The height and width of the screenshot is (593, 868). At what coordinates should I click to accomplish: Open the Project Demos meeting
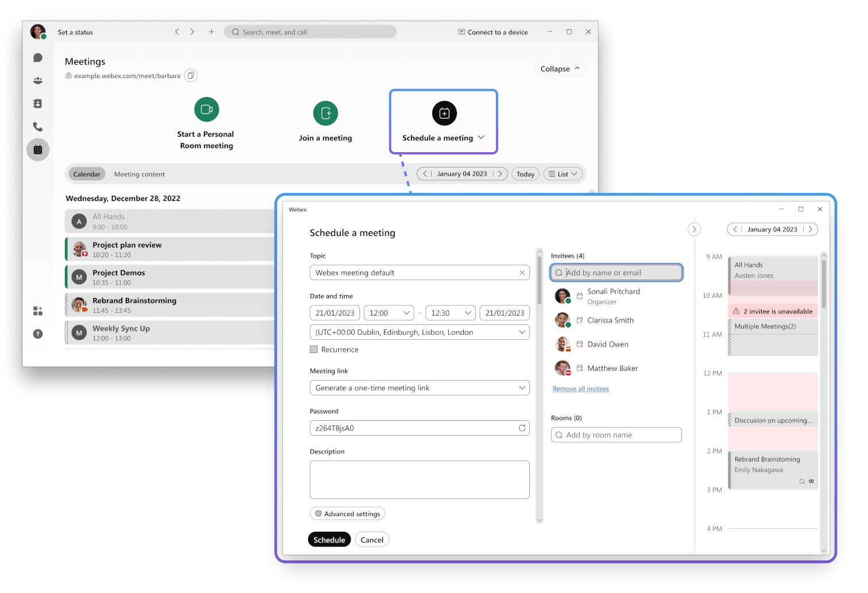pyautogui.click(x=170, y=278)
